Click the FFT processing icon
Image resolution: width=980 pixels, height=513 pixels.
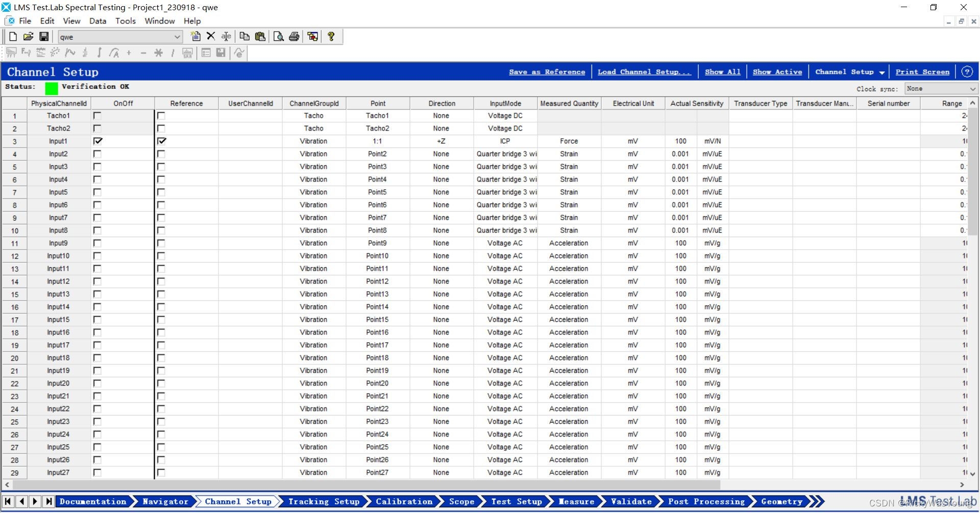(x=11, y=53)
